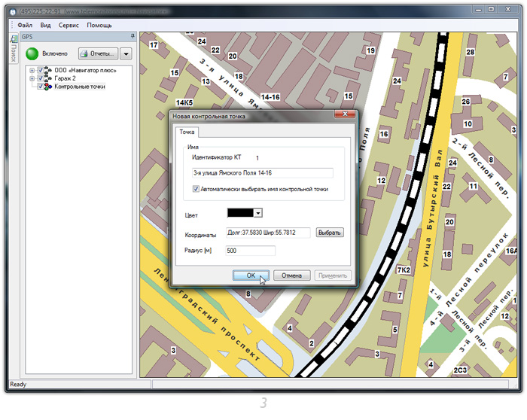Close the Новая контрольная точка dialog

[345, 116]
